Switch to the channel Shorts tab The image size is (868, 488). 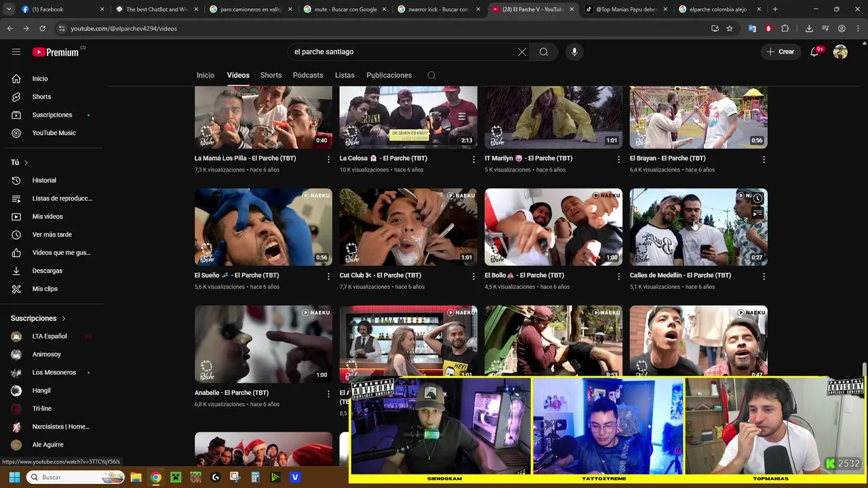[x=271, y=75]
